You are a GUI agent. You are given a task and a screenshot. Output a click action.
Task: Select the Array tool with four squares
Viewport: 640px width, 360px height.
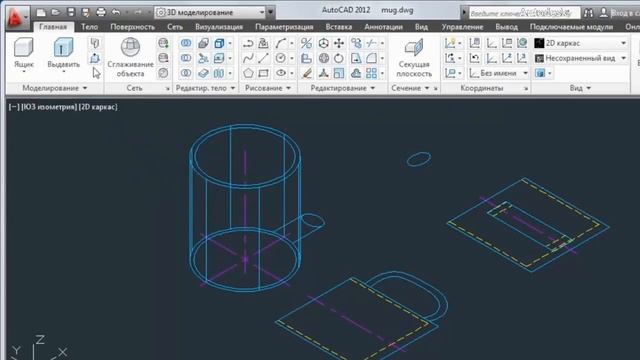[371, 73]
